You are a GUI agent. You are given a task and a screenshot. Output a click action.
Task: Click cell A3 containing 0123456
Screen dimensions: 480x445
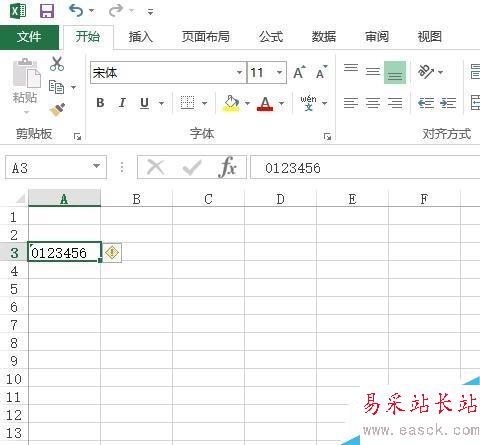coord(64,252)
